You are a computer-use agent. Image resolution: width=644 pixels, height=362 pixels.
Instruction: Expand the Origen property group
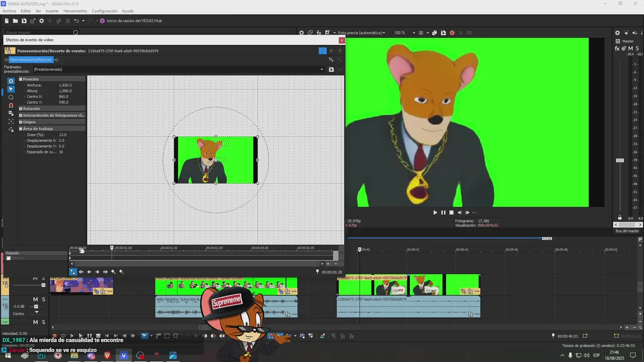click(x=21, y=122)
